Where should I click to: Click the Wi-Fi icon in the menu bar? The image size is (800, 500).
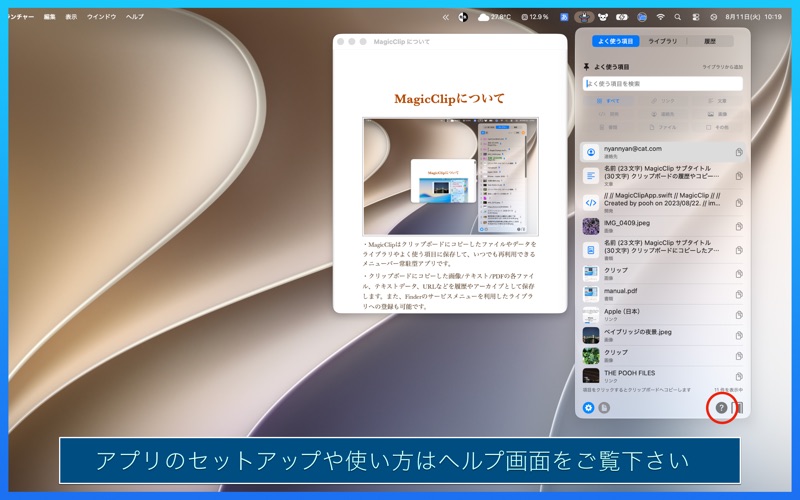(660, 17)
